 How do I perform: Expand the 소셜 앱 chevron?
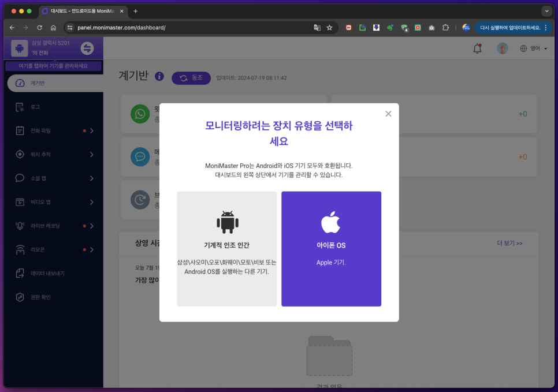click(92, 178)
